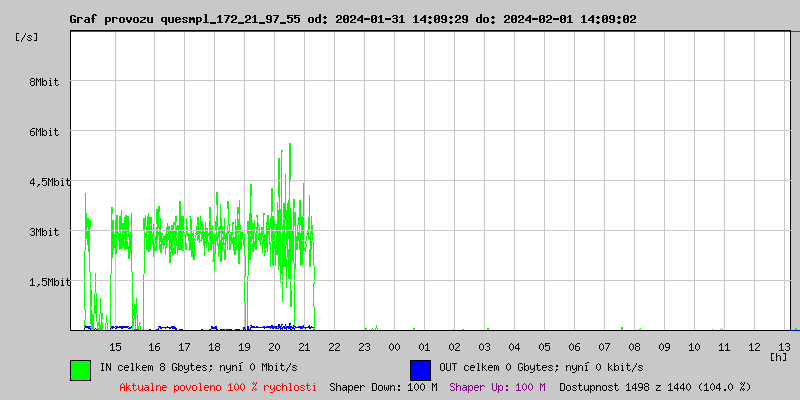
Task: Click the blue OUT legend color square
Action: (420, 369)
